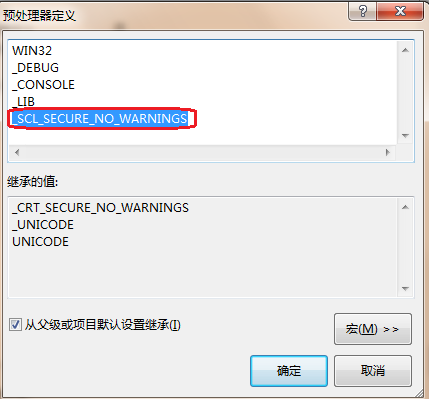Click right arrow of horizontal scrollbar
432x404 pixels.
387,153
